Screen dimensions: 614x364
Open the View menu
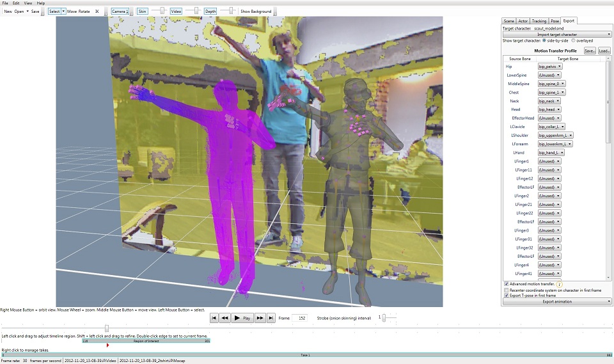click(28, 3)
